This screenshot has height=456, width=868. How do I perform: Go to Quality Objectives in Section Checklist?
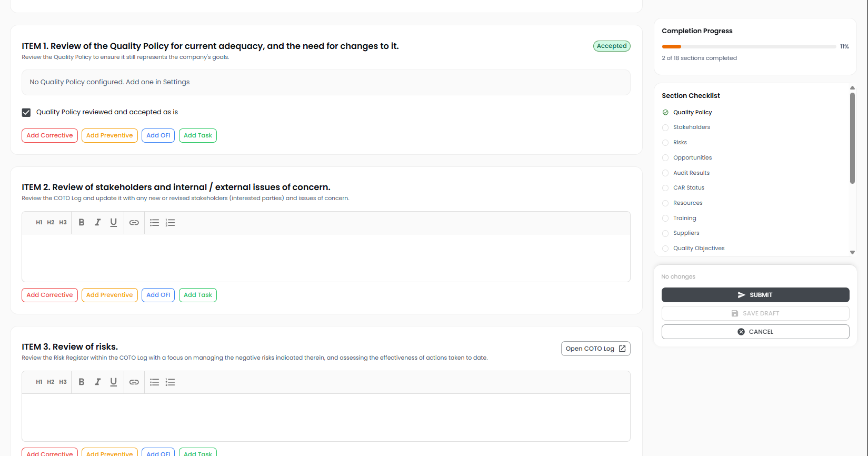coord(699,249)
